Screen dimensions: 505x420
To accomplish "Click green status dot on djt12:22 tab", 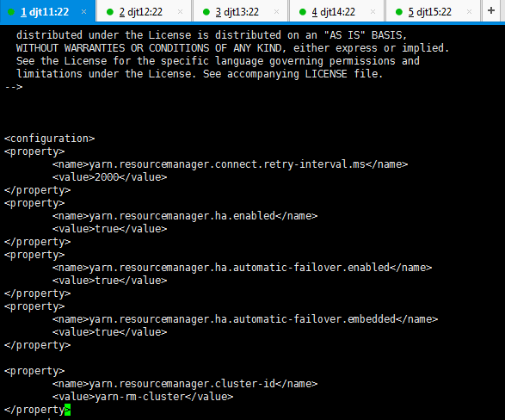I will (x=110, y=12).
